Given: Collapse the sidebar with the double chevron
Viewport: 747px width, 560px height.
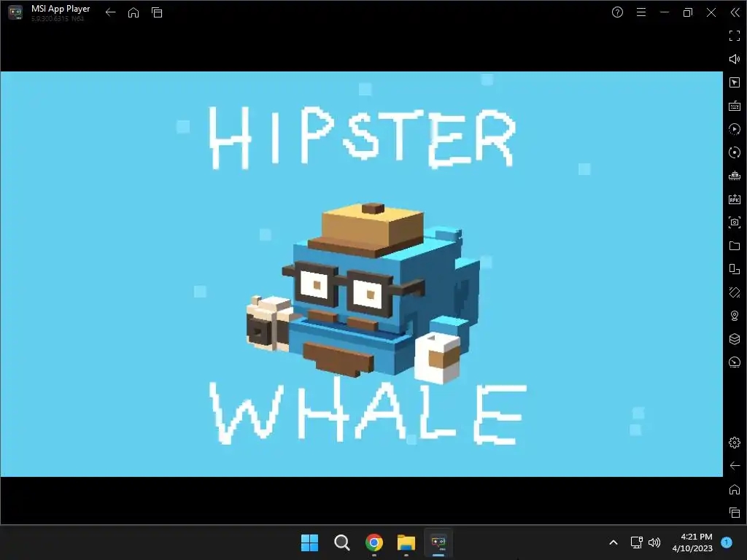Looking at the screenshot, I should point(735,12).
